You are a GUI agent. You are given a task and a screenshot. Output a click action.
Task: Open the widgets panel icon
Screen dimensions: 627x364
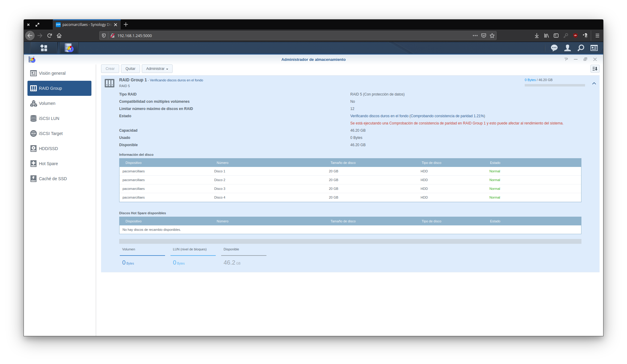pyautogui.click(x=594, y=48)
